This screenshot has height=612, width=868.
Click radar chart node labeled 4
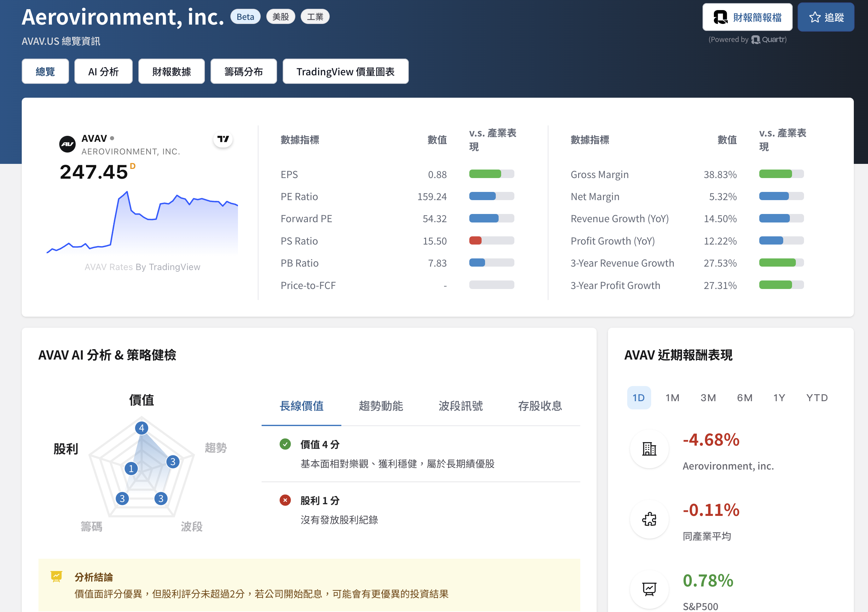(x=142, y=428)
